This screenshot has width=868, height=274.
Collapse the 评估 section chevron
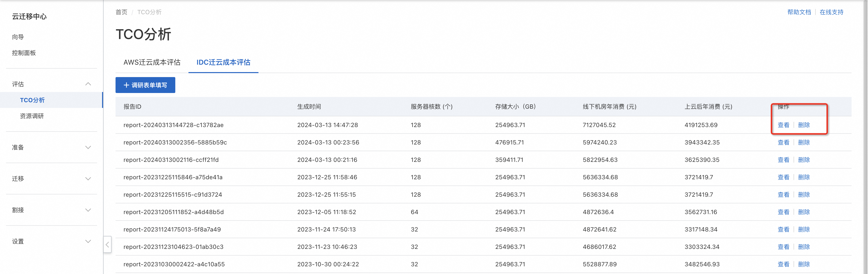click(x=88, y=84)
